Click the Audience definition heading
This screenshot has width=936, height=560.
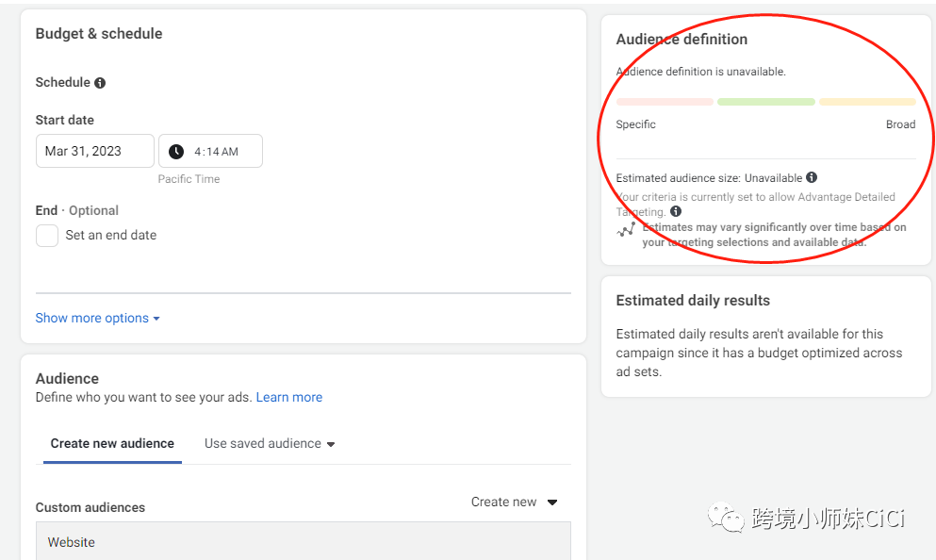click(681, 40)
